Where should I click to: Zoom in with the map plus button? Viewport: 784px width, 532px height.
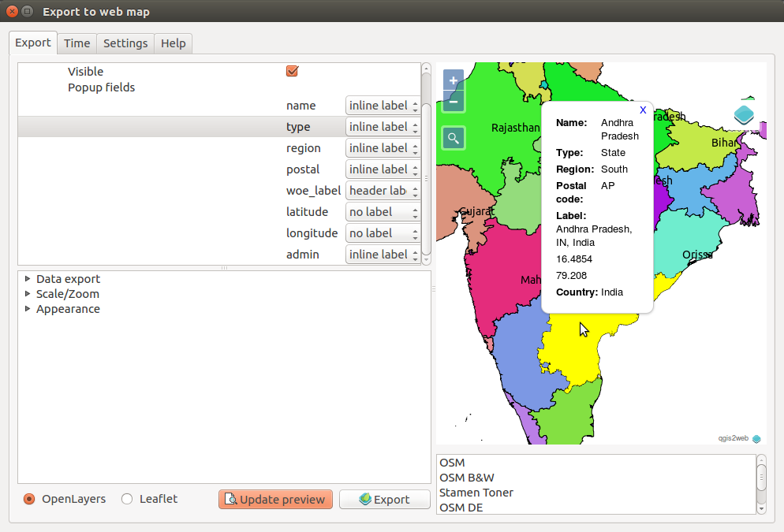click(454, 80)
